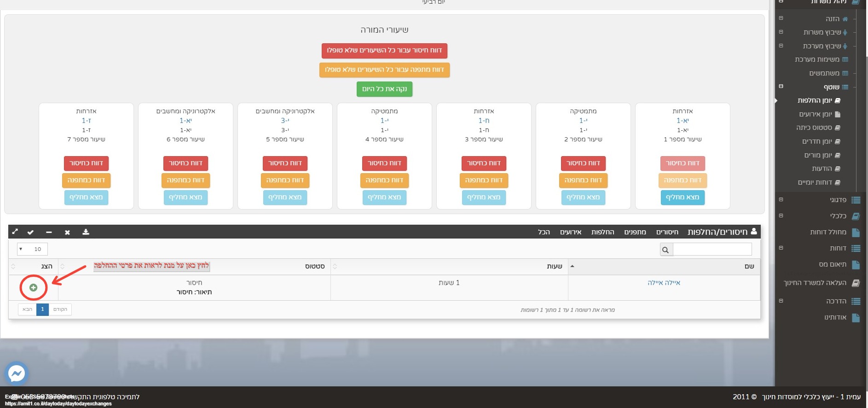The height and width of the screenshot is (408, 868).
Task: Switch to the הכל tab
Action: (544, 232)
